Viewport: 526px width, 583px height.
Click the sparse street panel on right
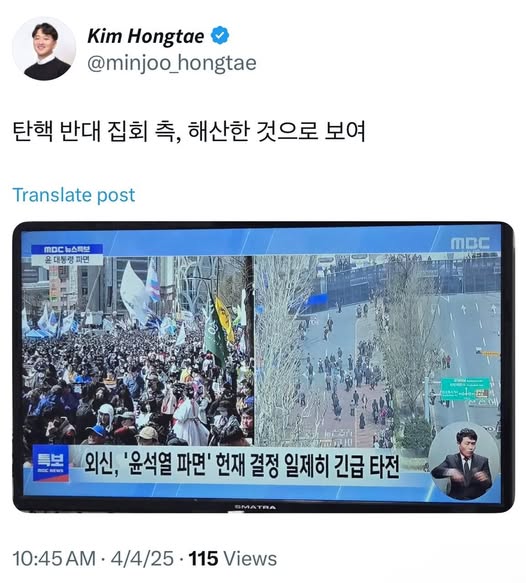point(377,351)
